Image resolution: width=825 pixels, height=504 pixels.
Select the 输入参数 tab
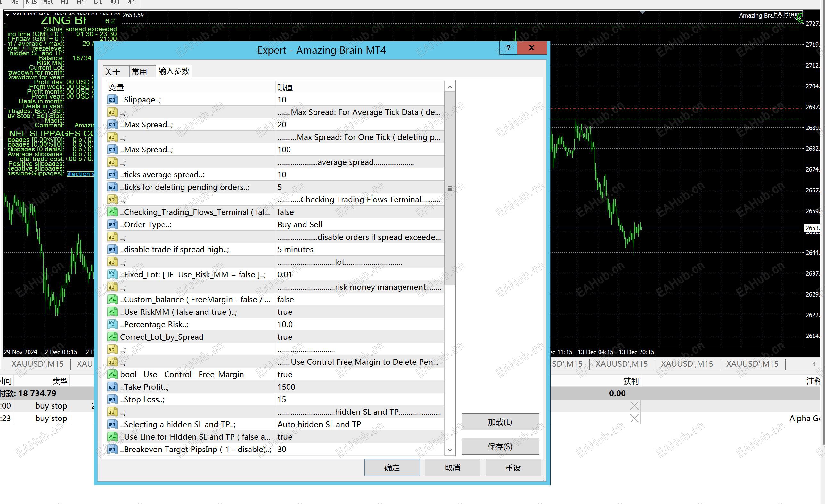tap(174, 71)
